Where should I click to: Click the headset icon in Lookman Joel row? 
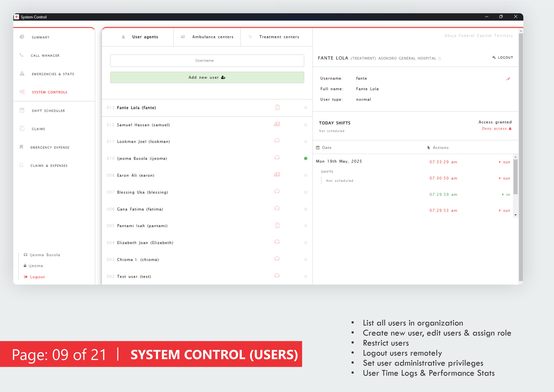point(277,141)
